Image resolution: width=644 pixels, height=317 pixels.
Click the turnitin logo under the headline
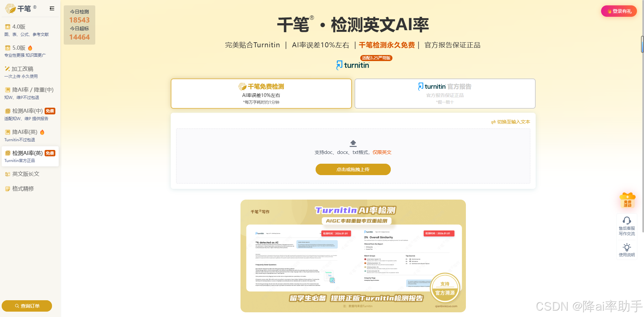(353, 65)
